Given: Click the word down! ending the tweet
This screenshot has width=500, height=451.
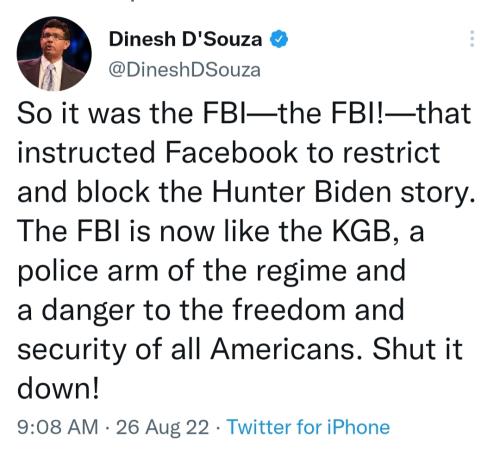Looking at the screenshot, I should click(58, 388).
